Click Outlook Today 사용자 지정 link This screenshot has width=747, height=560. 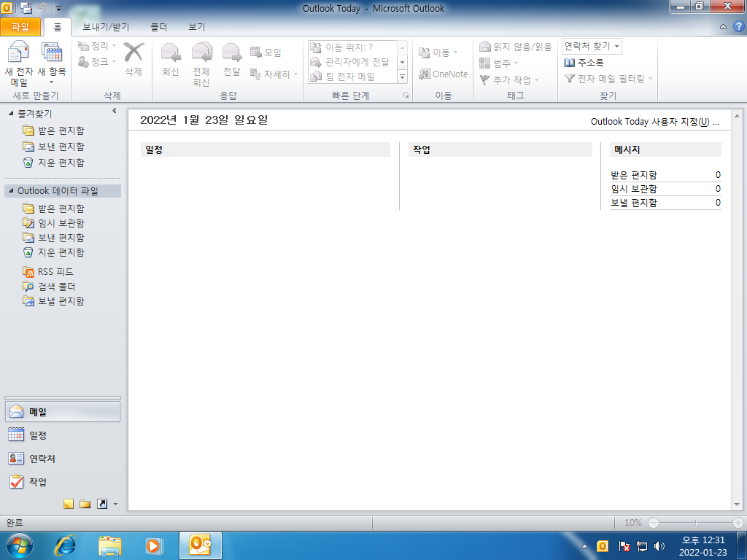pos(654,122)
